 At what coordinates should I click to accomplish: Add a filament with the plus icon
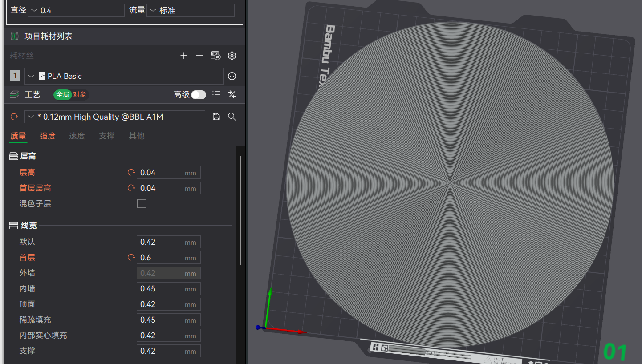coord(184,56)
